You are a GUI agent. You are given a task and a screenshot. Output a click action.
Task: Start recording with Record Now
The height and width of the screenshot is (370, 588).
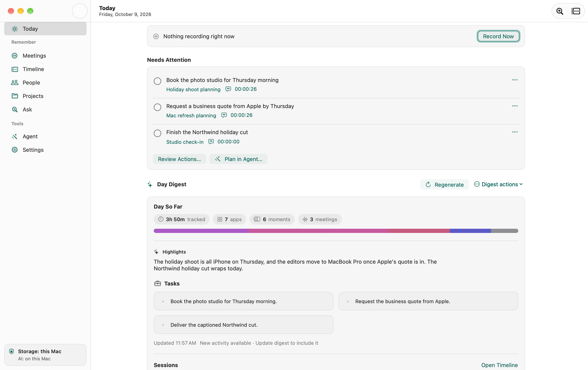[x=498, y=36]
